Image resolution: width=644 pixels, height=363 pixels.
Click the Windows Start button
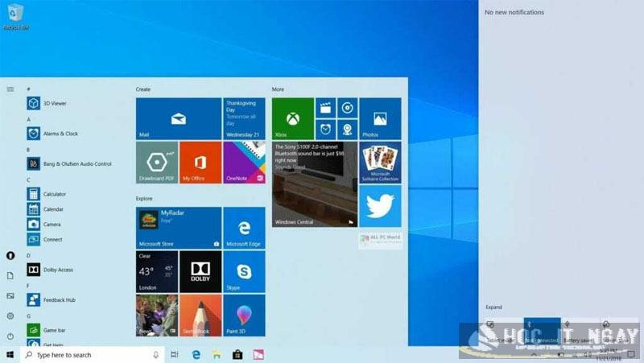[x=10, y=355]
